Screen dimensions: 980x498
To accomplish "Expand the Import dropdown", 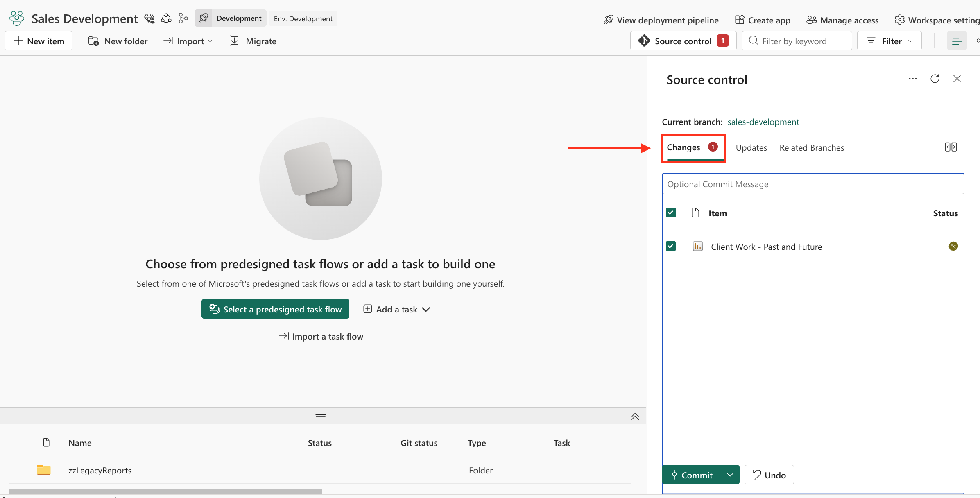I will click(188, 41).
